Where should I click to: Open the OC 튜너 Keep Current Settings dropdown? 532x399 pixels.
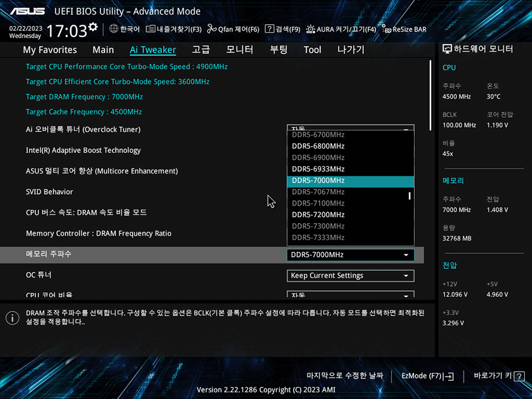click(351, 276)
